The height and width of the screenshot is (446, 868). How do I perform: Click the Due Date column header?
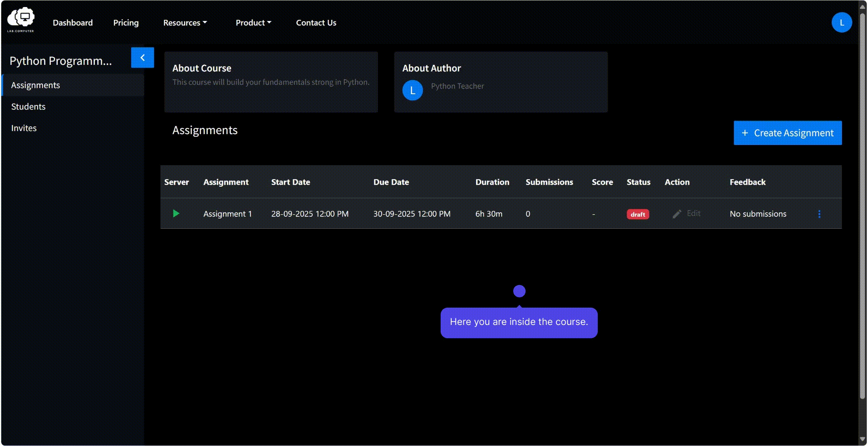pyautogui.click(x=391, y=182)
